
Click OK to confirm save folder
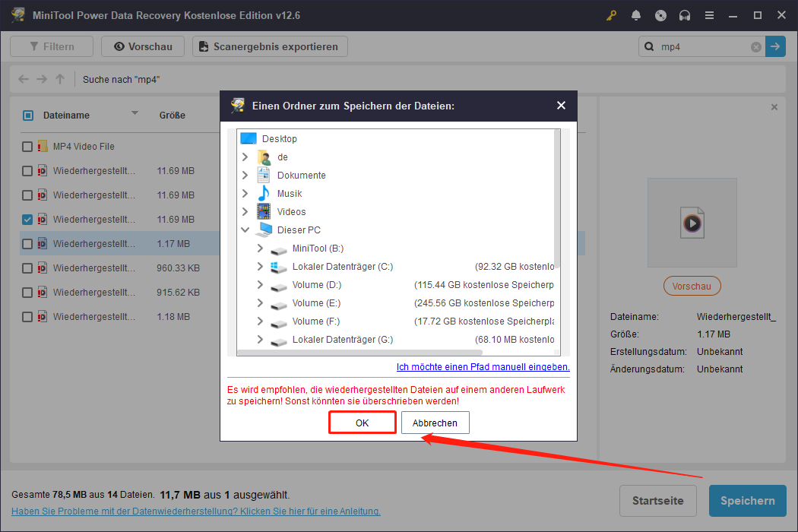pos(363,423)
